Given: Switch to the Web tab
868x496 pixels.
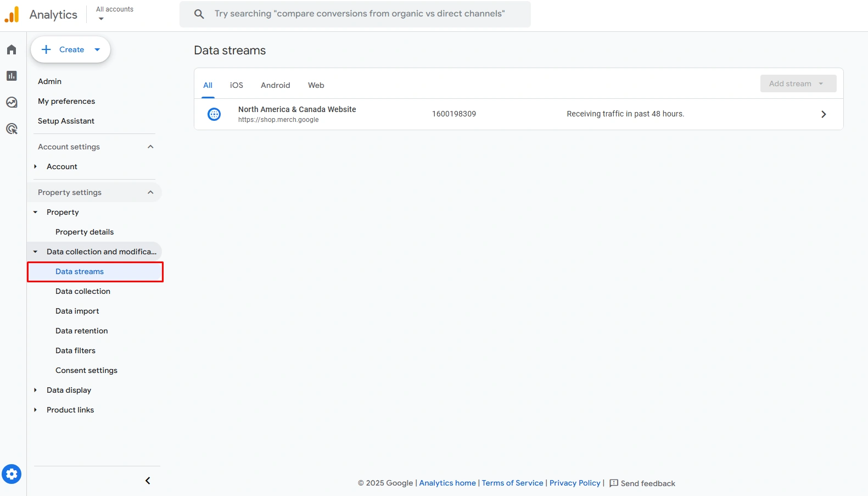Looking at the screenshot, I should click(x=316, y=85).
